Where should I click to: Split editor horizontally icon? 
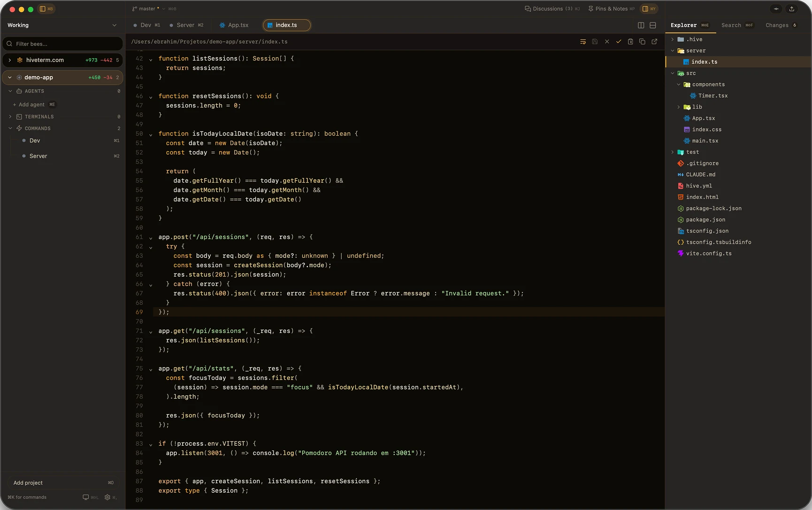pyautogui.click(x=653, y=25)
